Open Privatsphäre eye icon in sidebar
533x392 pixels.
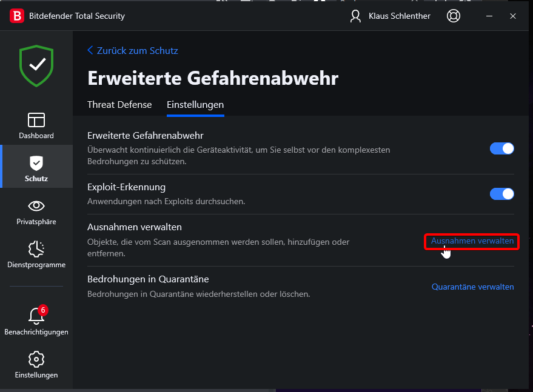click(36, 206)
